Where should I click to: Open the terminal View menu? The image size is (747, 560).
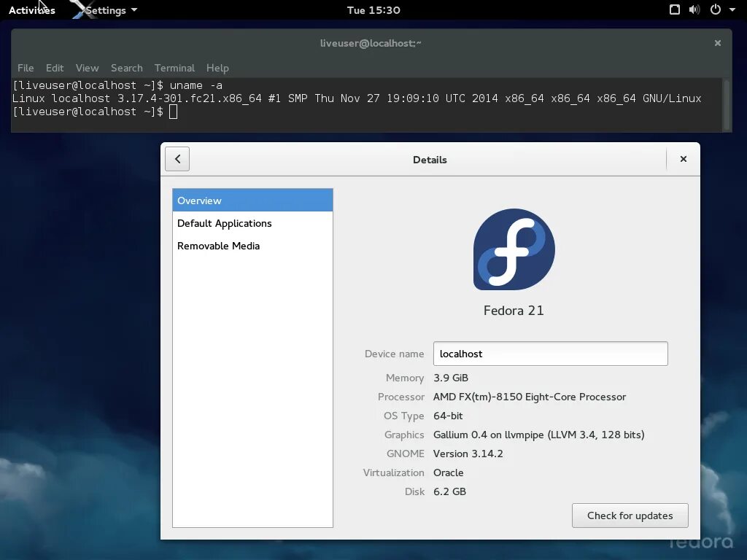pyautogui.click(x=88, y=68)
